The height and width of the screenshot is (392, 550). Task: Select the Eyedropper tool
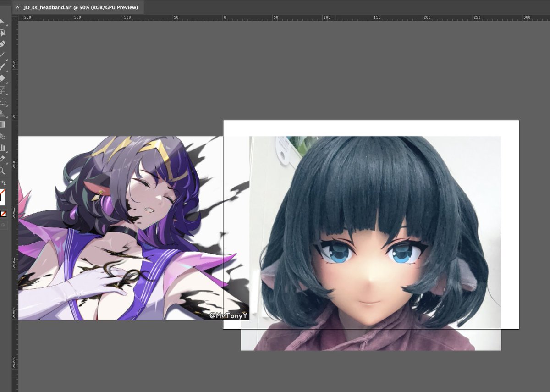click(2, 159)
